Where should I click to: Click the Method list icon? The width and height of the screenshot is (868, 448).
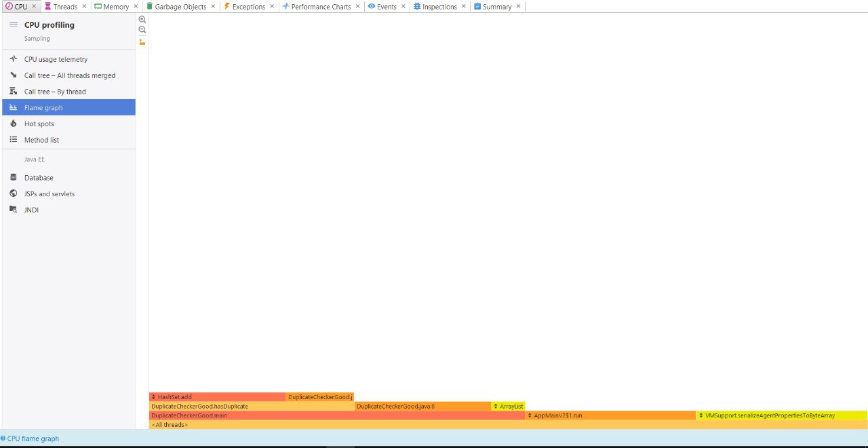[x=13, y=140]
